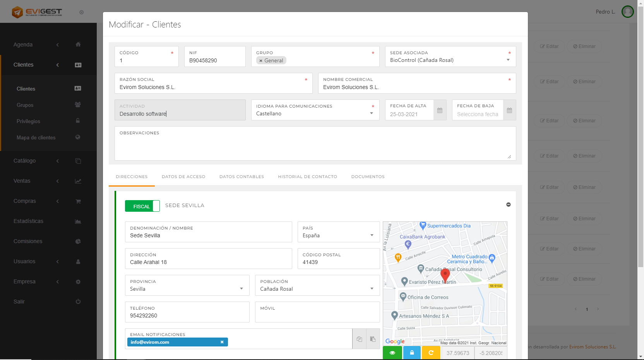Open the Idioma para Comunicaciones dropdown
The width and height of the screenshot is (644, 360).
[x=371, y=113]
